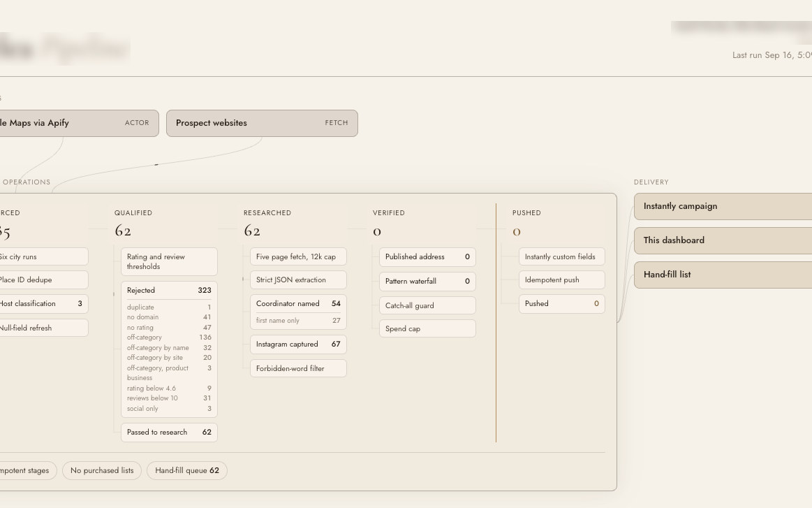This screenshot has height=508, width=812.
Task: Select the Pattern waterfall card
Action: pyautogui.click(x=428, y=282)
